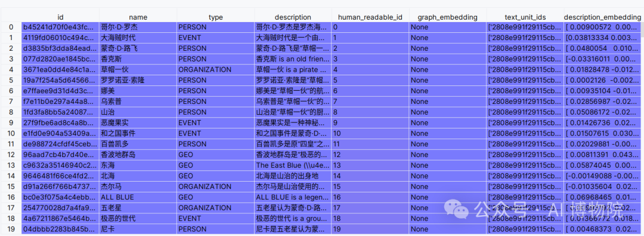
Task: Click the name cell '香克斯'
Action: pyautogui.click(x=138, y=59)
